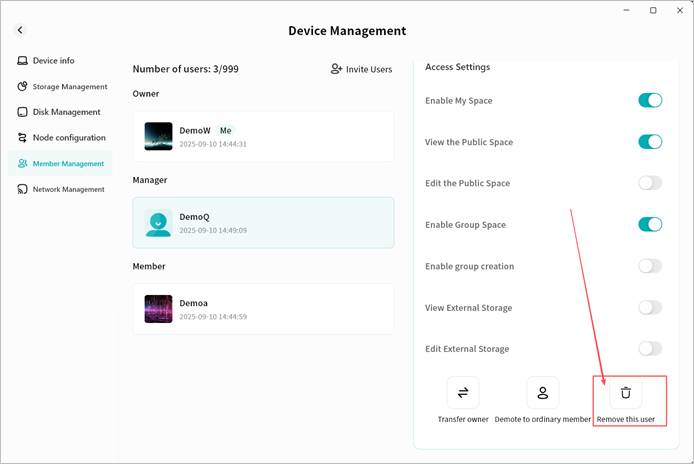Disable the Enable My Space toggle

pyautogui.click(x=650, y=100)
